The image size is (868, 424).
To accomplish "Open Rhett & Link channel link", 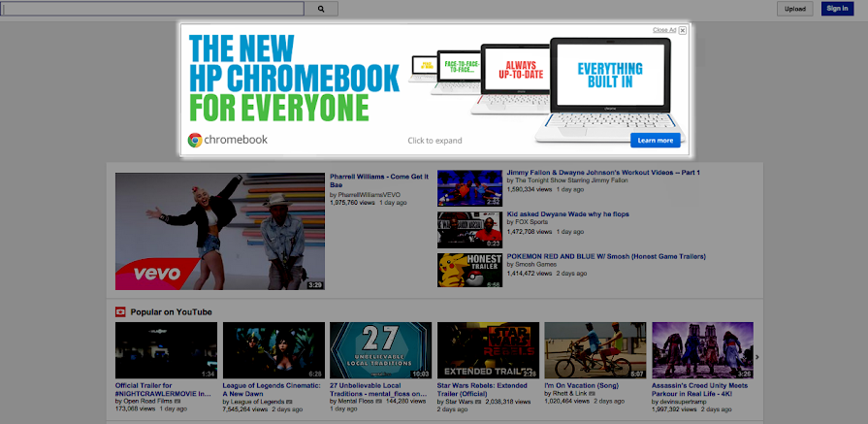I will pos(570,394).
